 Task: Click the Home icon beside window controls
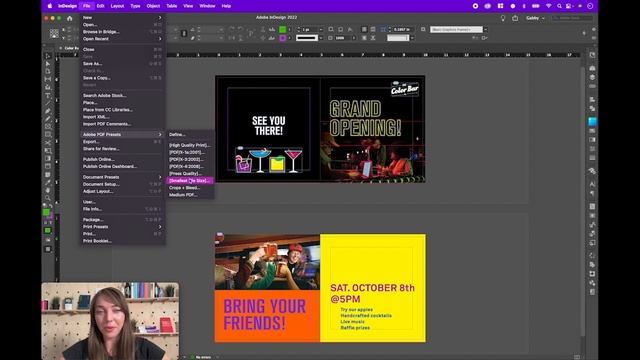(69, 18)
